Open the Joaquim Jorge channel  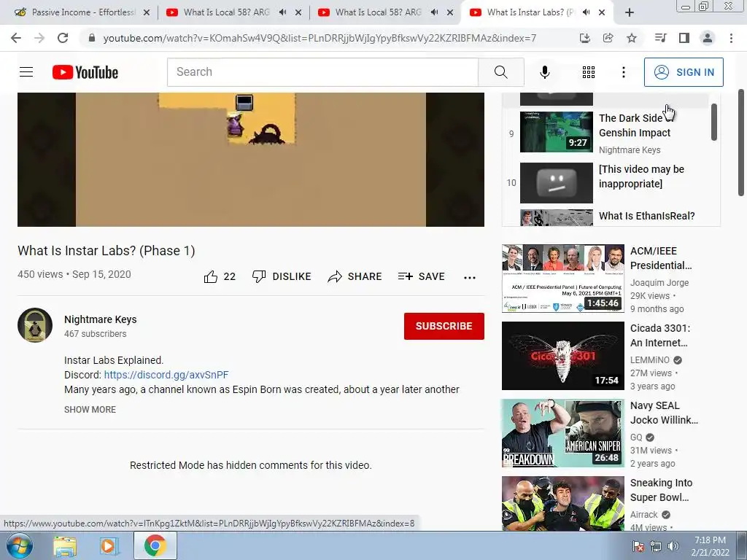pos(659,283)
